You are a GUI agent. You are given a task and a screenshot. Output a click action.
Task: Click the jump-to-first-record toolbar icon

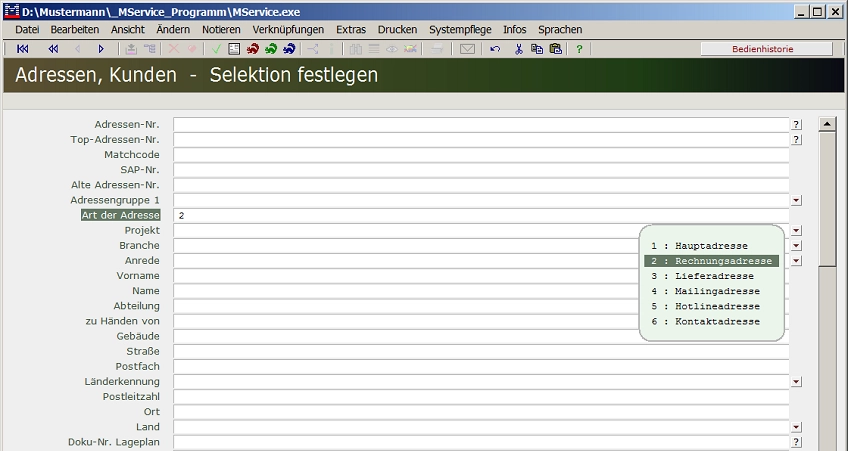(x=23, y=49)
